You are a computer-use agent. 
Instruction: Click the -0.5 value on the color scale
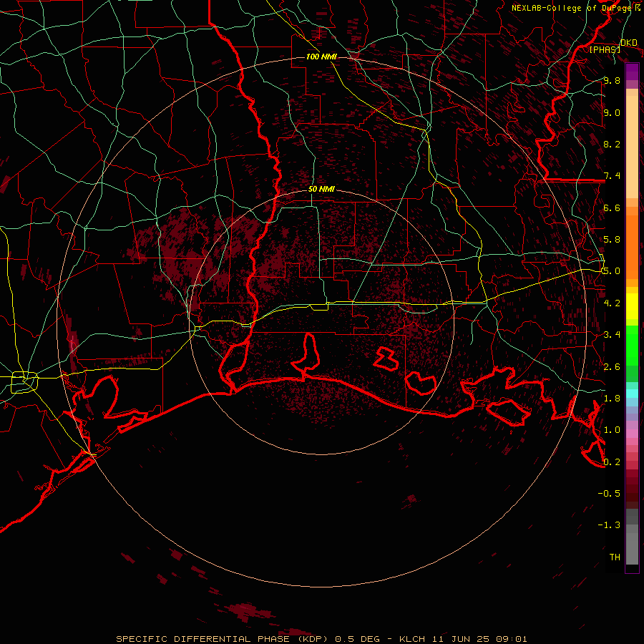point(609,494)
